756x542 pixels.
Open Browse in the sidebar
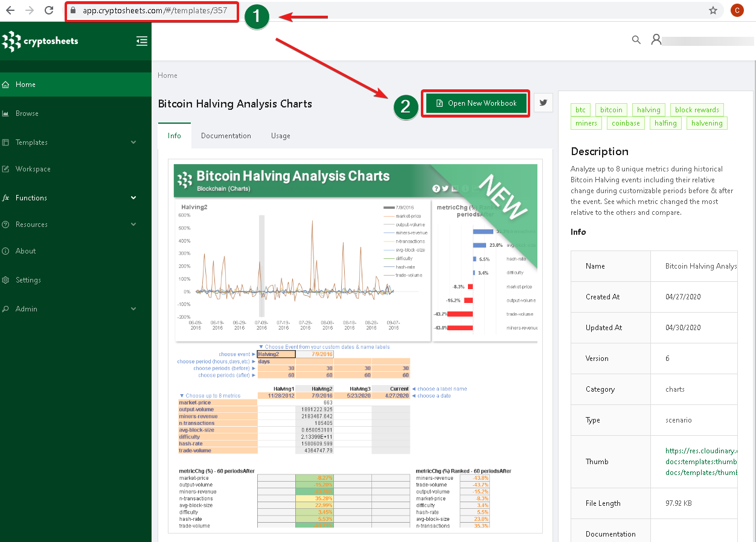tap(75, 113)
